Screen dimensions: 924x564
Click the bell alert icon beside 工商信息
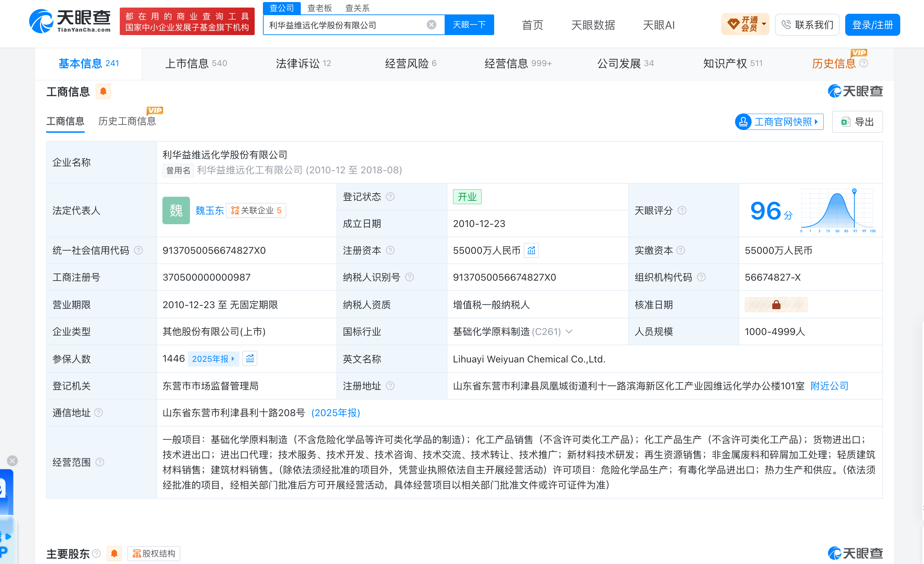click(x=103, y=91)
